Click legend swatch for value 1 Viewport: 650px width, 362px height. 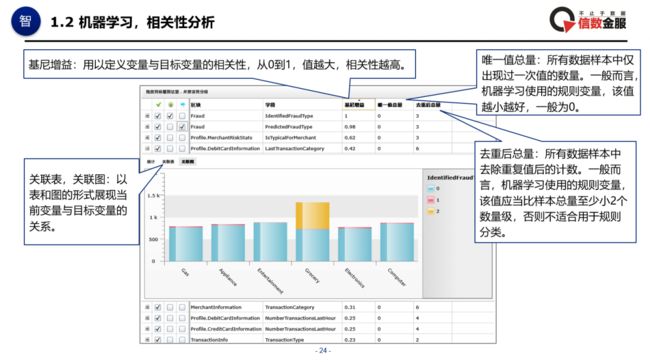tap(431, 200)
